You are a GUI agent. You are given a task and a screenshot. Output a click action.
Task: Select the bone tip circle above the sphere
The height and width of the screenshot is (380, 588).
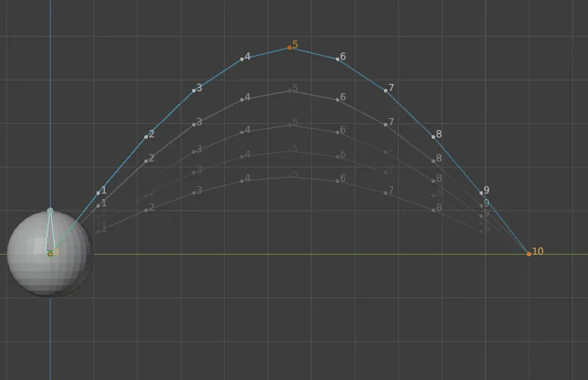(x=50, y=211)
